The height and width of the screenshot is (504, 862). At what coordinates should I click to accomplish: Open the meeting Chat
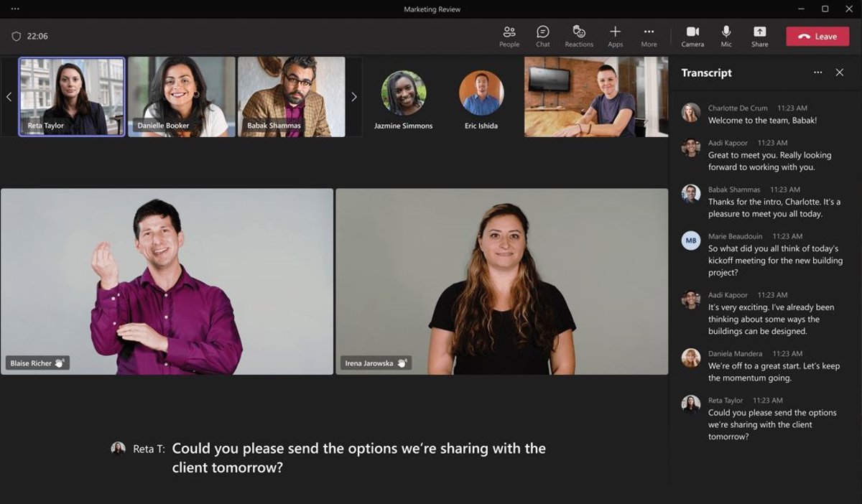(542, 36)
